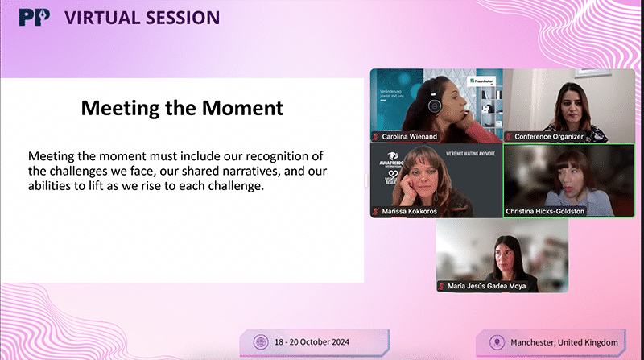Click the PP logo in the header

(32, 17)
